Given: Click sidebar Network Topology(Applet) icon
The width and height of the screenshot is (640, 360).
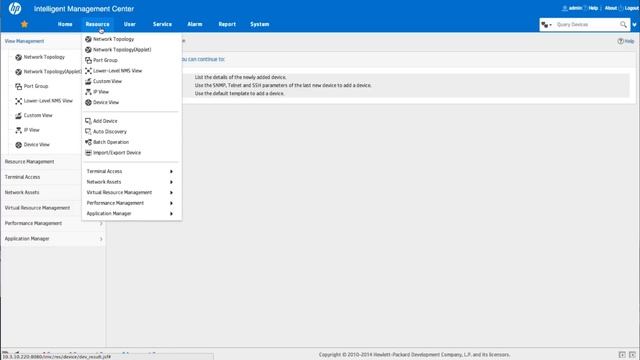Looking at the screenshot, I should [x=18, y=72].
